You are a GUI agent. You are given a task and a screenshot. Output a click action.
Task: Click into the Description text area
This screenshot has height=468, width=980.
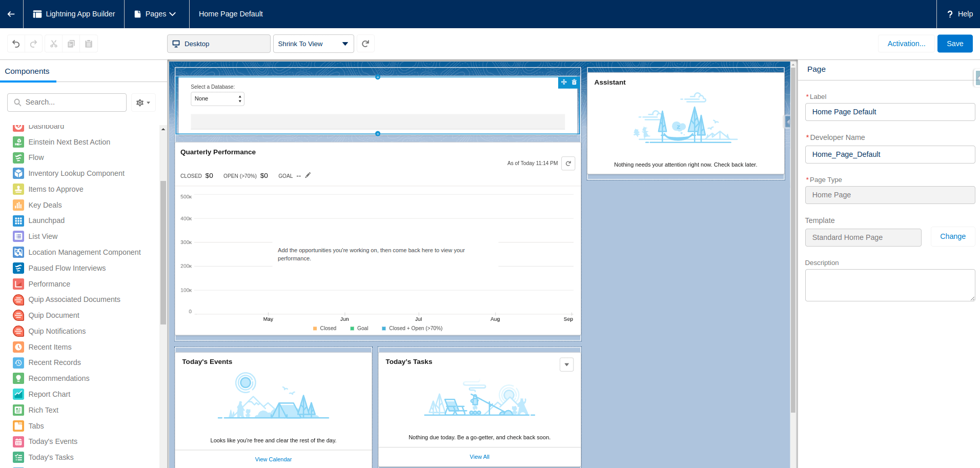pyautogui.click(x=889, y=285)
